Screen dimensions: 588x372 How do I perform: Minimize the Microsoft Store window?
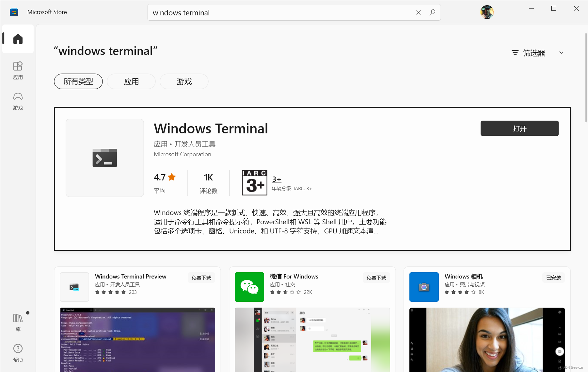(532, 8)
